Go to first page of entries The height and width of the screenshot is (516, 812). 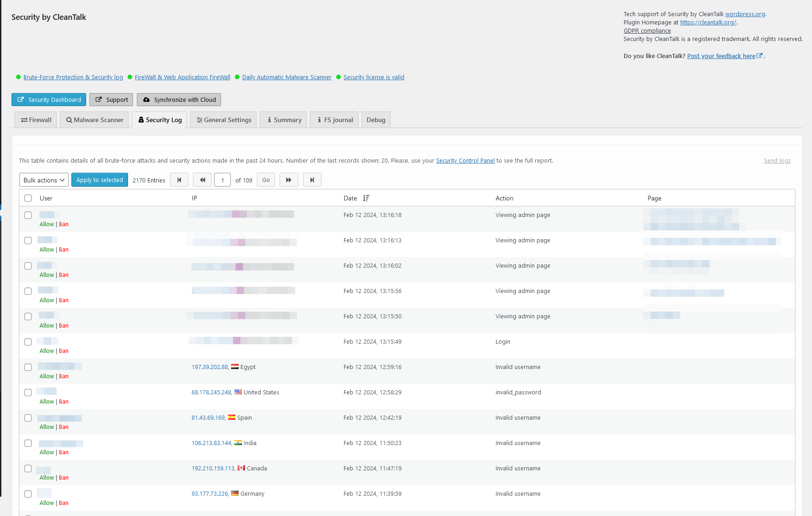[179, 180]
